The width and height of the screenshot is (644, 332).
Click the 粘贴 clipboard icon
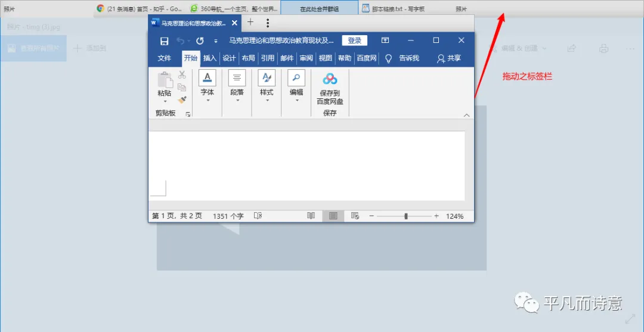[165, 80]
